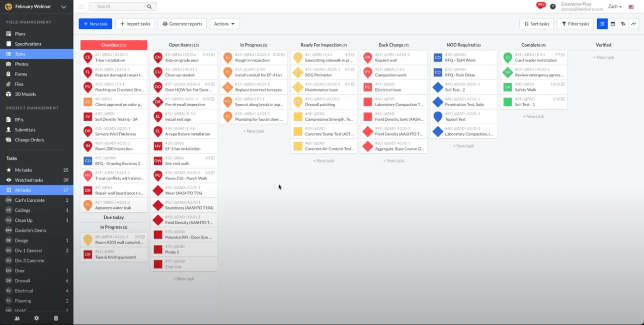Image resolution: width=644 pixels, height=325 pixels.
Task: Toggle checklist icon on Card reader installation
Action: pos(562,54)
